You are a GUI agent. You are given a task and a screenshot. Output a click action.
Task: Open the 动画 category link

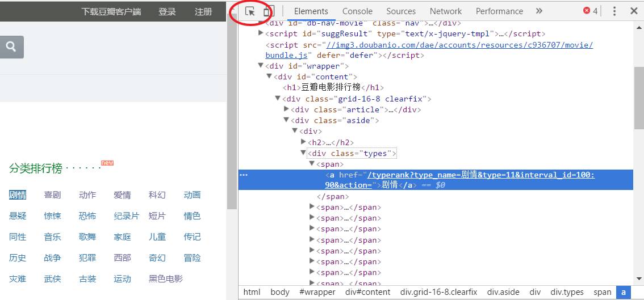[192, 195]
